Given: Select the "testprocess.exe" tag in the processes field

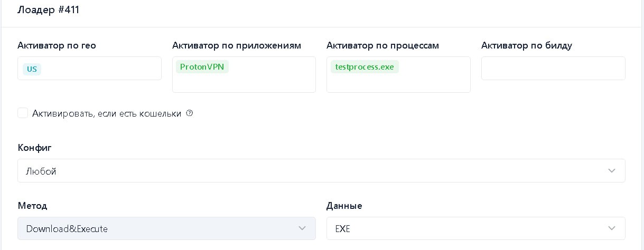Looking at the screenshot, I should [x=365, y=67].
